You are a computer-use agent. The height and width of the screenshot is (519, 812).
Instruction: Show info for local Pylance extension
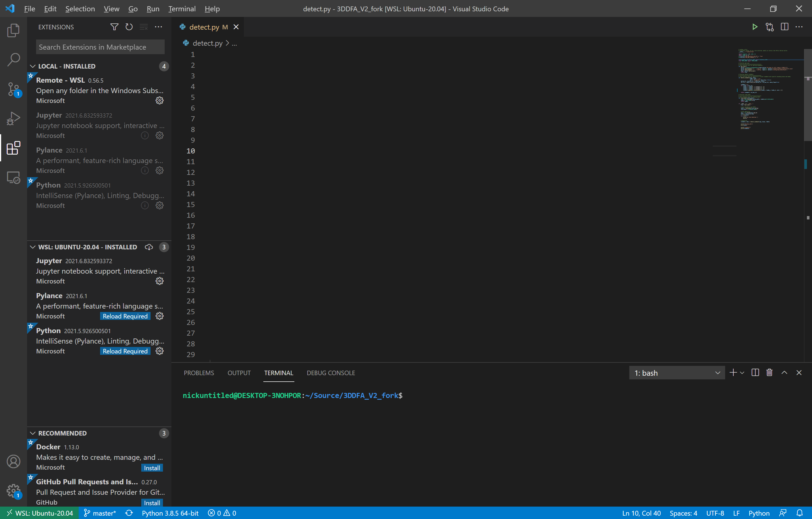pos(145,171)
